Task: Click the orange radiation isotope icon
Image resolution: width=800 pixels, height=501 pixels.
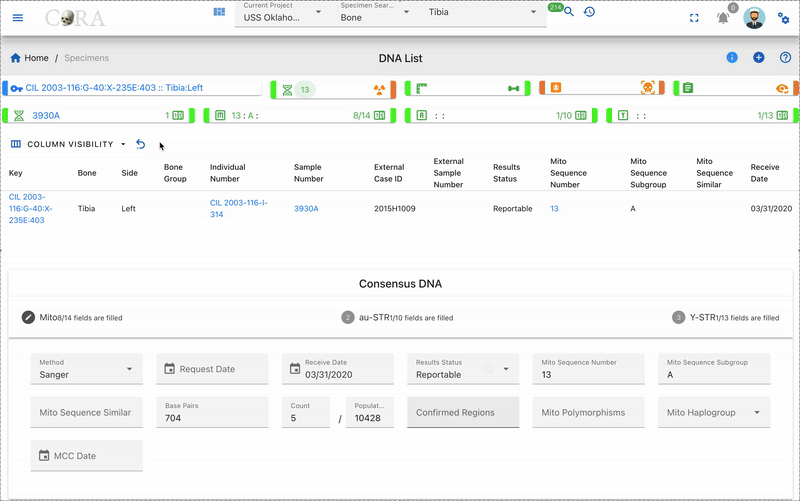Action: click(x=380, y=90)
